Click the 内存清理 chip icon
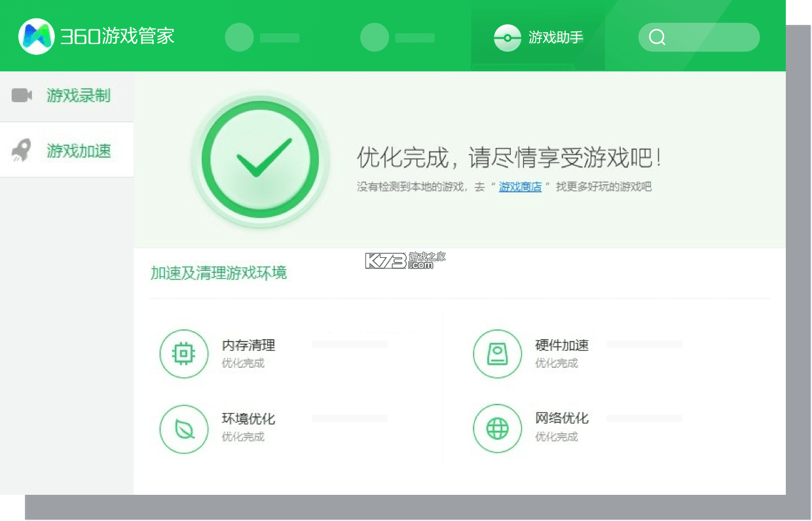Image resolution: width=812 pixels, height=521 pixels. click(x=184, y=354)
